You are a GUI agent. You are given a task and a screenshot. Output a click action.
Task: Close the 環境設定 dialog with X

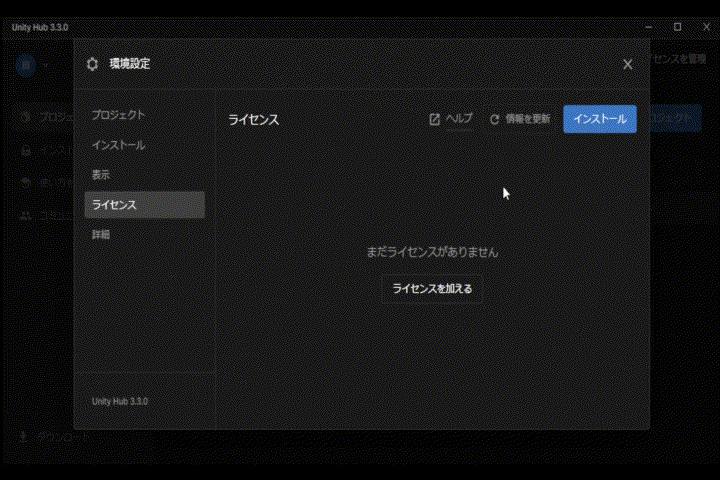627,64
